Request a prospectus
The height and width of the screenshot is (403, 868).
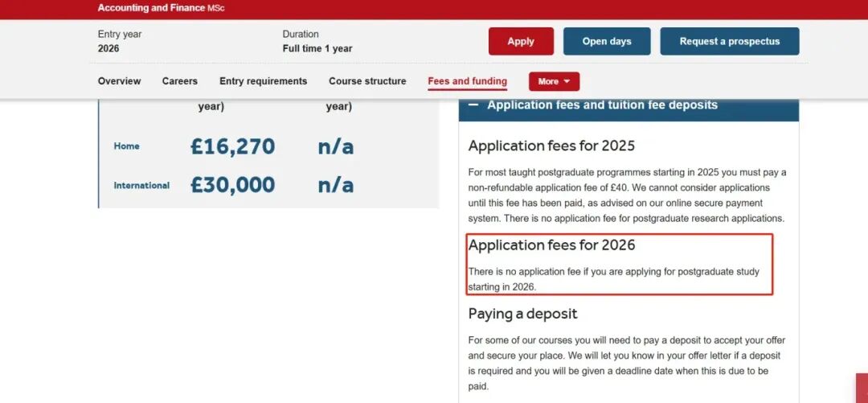coord(729,41)
